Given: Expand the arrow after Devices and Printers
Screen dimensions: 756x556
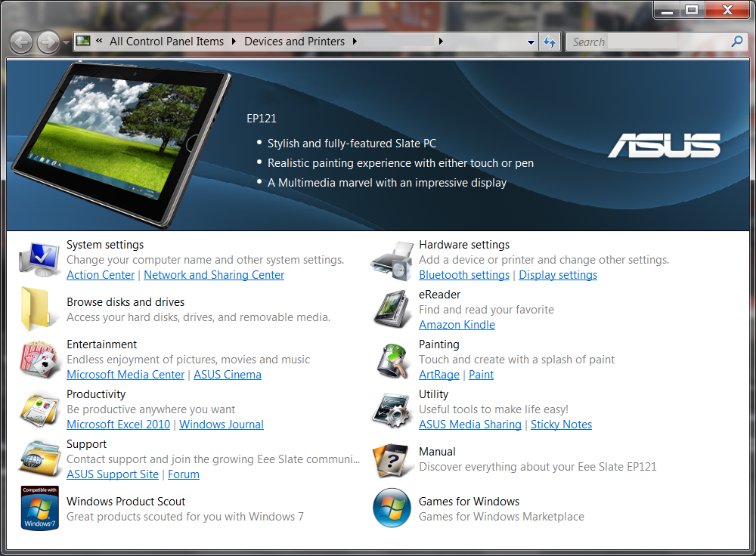Looking at the screenshot, I should (x=355, y=42).
